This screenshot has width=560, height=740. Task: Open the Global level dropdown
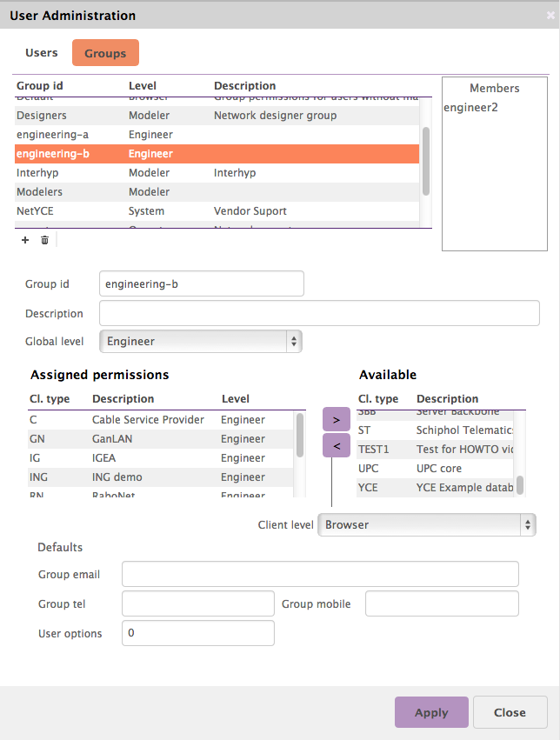point(201,342)
